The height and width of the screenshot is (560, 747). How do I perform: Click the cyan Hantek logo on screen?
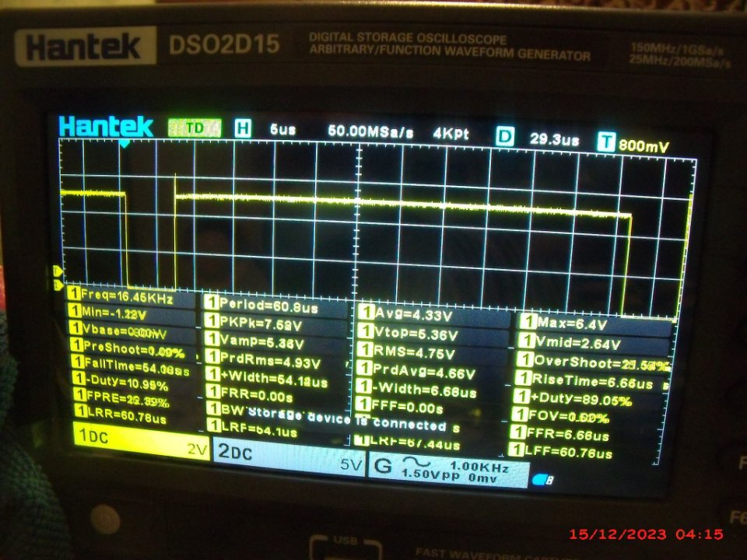pos(106,127)
